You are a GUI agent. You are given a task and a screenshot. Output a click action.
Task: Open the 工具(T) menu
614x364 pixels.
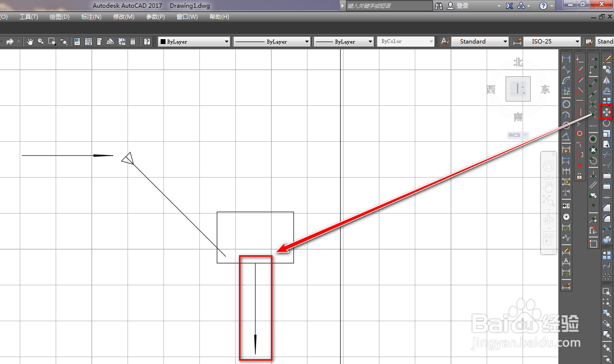29,17
